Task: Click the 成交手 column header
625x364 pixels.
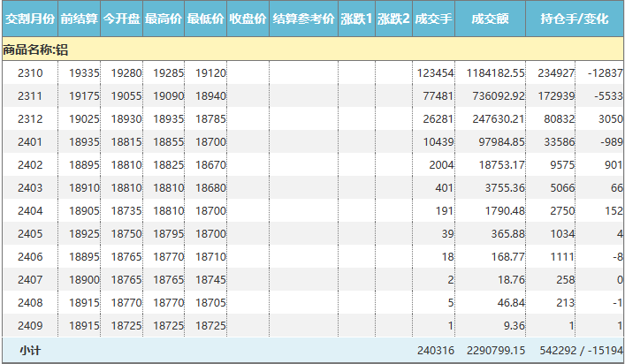Action: [x=434, y=19]
